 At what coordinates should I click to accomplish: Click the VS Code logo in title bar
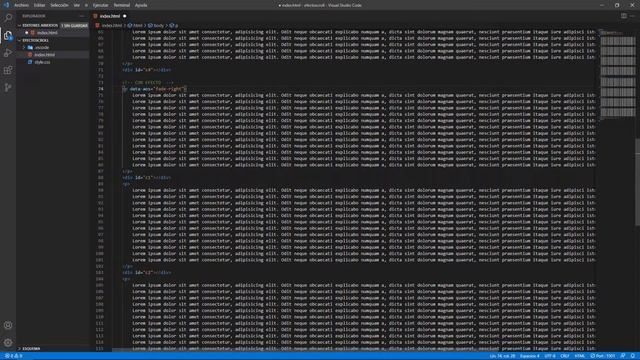[x=6, y=5]
